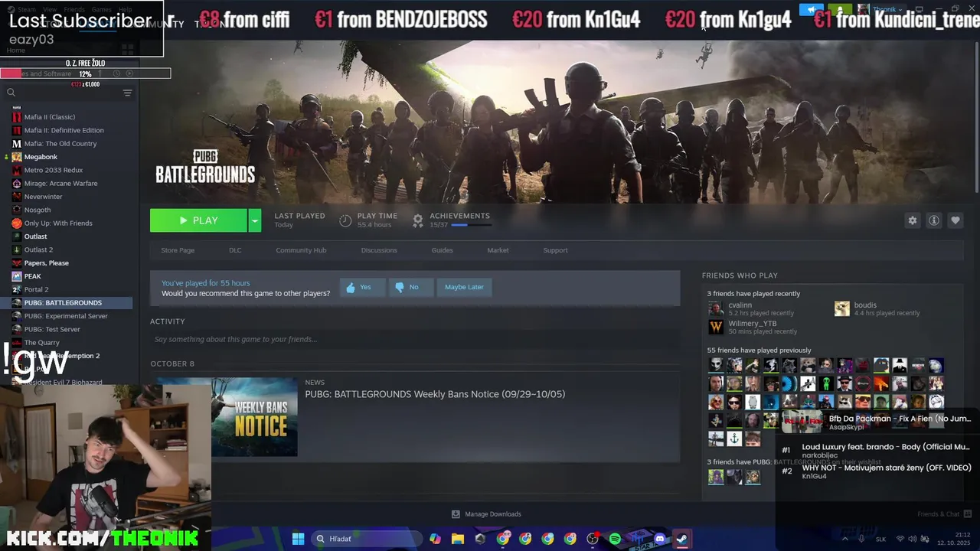Open the Store Page tab

click(178, 250)
